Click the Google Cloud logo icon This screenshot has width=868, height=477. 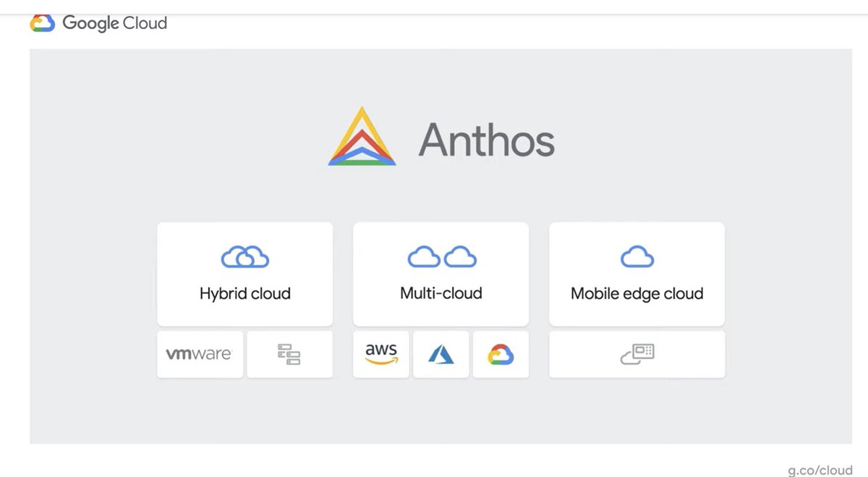(42, 23)
